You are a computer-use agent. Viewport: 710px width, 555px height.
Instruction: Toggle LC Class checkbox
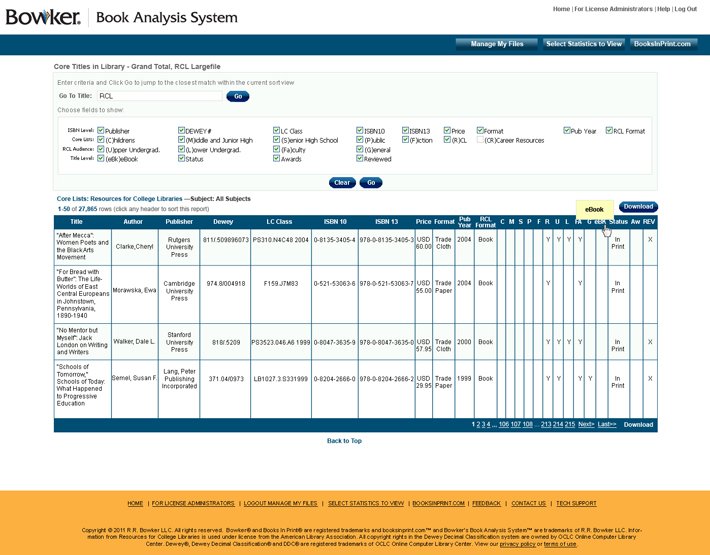coord(276,130)
